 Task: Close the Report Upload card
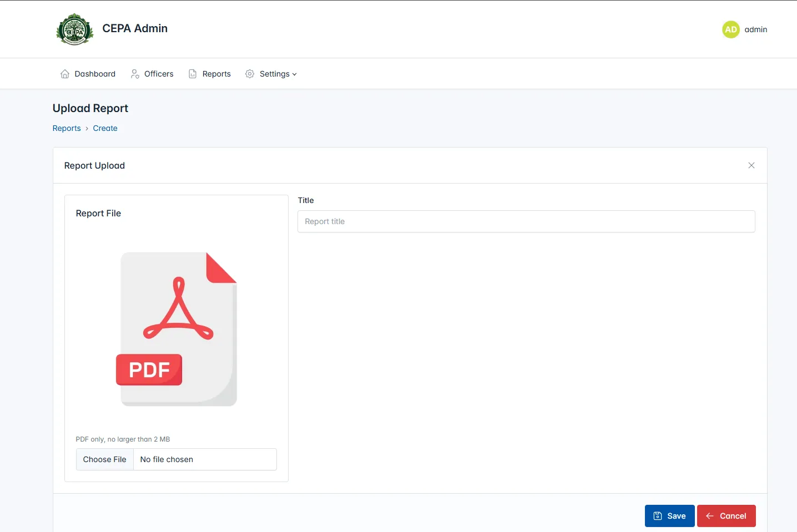point(751,165)
